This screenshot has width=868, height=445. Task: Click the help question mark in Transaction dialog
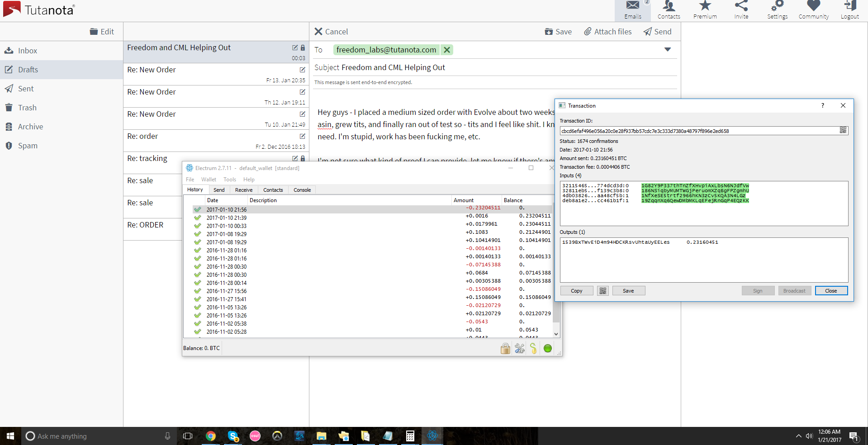tap(823, 105)
